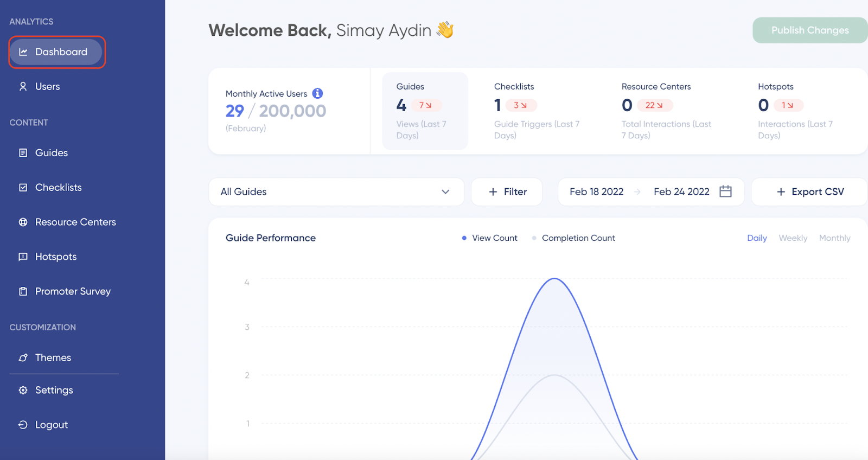This screenshot has height=460, width=868.
Task: Toggle the Completion Count legend series
Action: [x=573, y=238]
